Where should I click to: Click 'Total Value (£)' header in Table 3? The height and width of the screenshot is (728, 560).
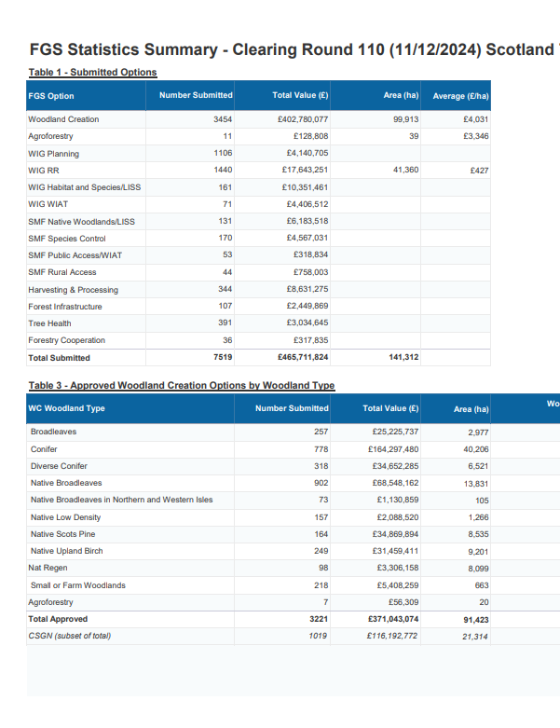tap(390, 408)
